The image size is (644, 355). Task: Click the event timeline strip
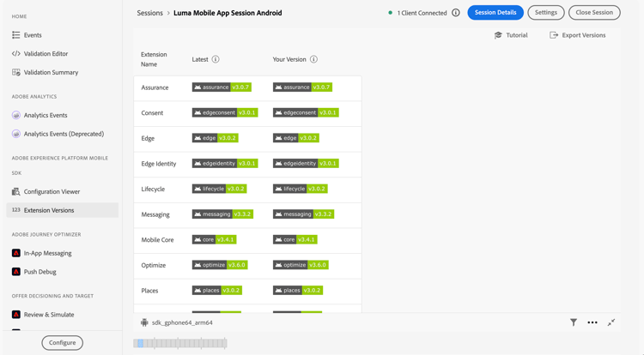180,343
